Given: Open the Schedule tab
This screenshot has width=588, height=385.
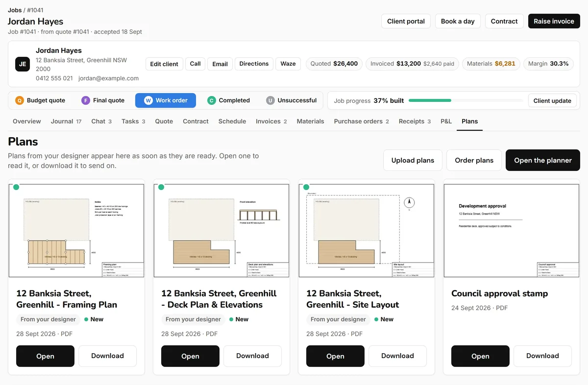Looking at the screenshot, I should coord(232,121).
